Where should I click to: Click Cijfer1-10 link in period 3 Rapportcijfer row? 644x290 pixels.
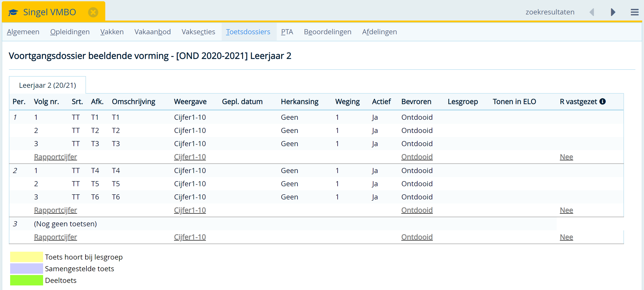(190, 237)
